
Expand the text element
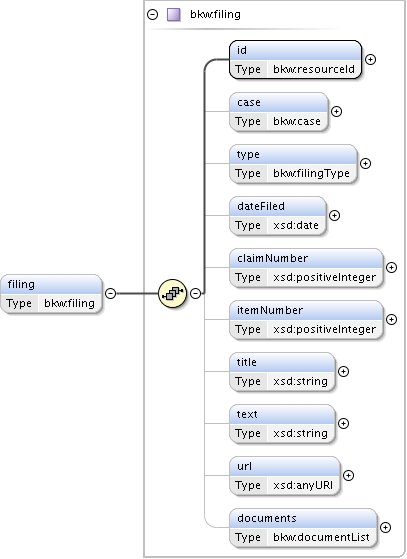343,424
